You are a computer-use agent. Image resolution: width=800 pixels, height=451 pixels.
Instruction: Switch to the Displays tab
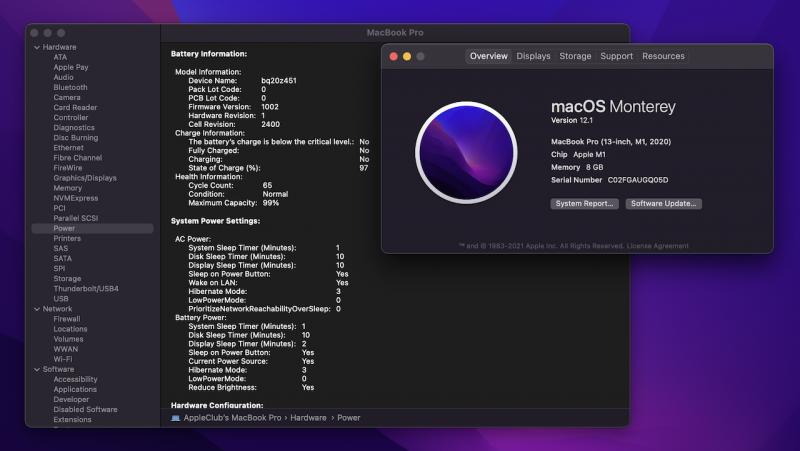(x=533, y=57)
